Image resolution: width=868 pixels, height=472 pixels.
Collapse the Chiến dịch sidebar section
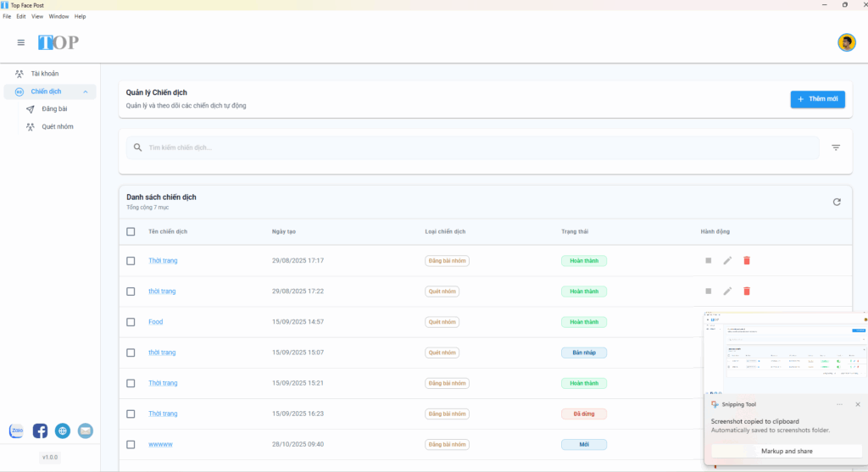pos(86,92)
